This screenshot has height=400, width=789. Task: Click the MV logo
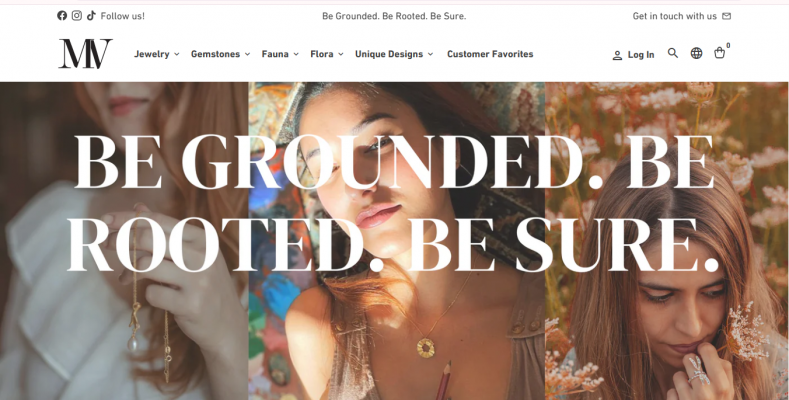click(85, 54)
